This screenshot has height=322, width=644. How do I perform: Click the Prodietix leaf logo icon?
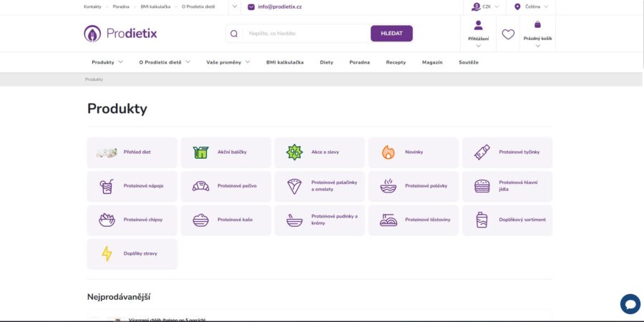92,34
